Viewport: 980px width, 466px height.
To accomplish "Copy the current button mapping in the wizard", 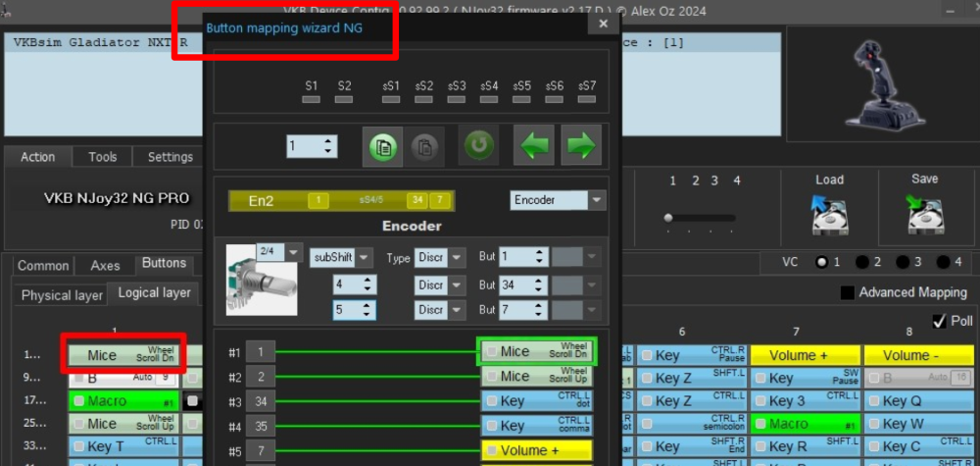I will [x=382, y=147].
